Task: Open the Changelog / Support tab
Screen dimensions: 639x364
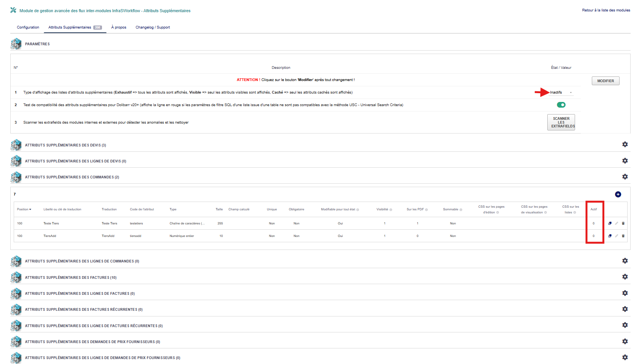Action: pyautogui.click(x=153, y=27)
